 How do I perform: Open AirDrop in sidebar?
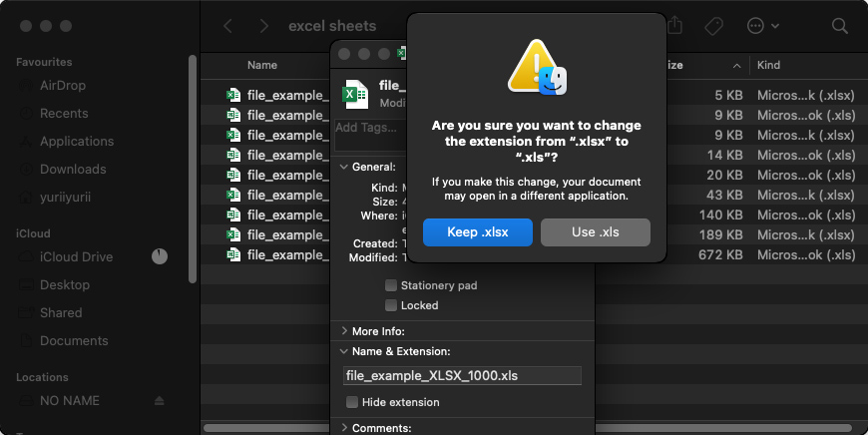62,85
